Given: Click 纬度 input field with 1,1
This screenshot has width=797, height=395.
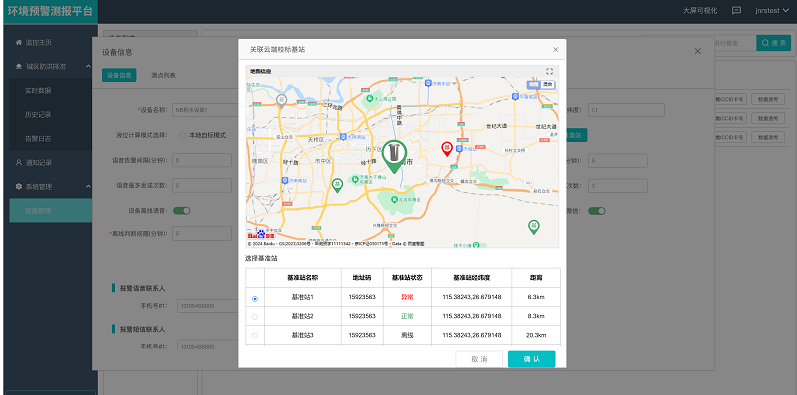Looking at the screenshot, I should click(626, 110).
